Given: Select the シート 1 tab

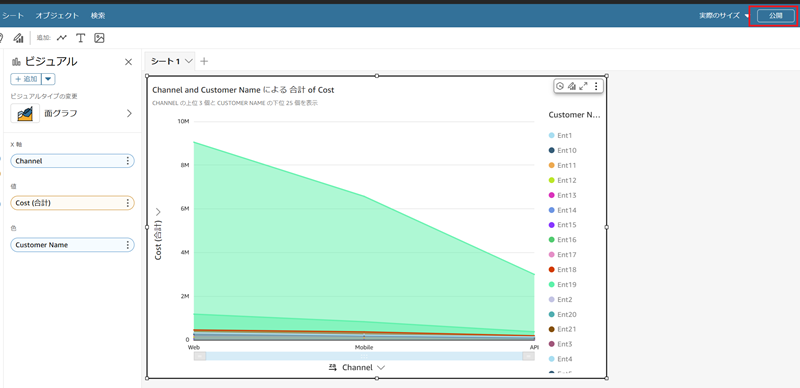Looking at the screenshot, I should click(165, 61).
